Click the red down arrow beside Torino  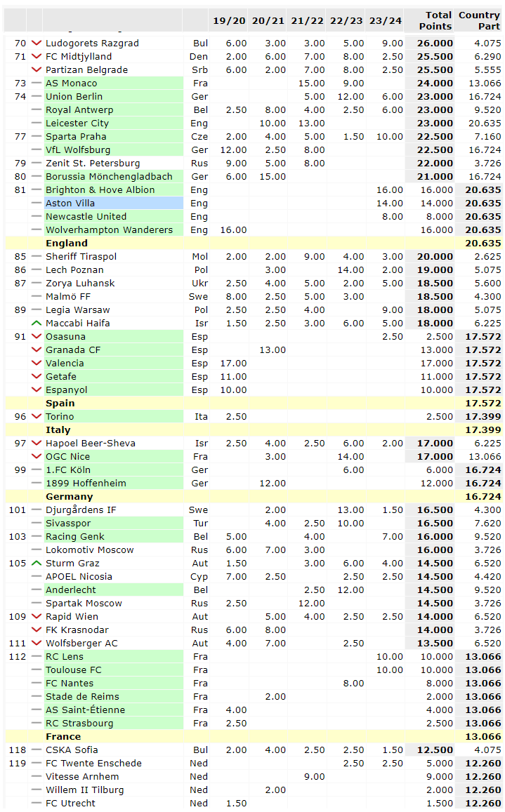pyautogui.click(x=37, y=416)
